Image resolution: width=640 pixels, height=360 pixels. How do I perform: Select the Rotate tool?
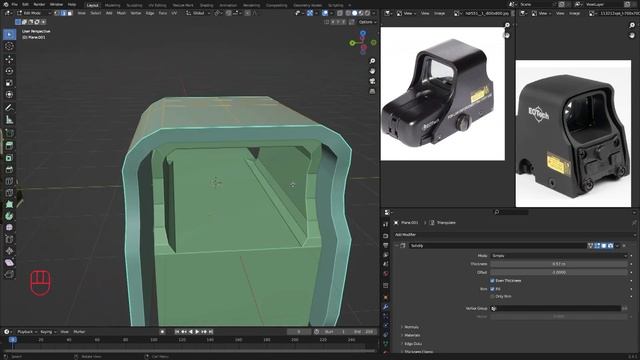pos(9,71)
